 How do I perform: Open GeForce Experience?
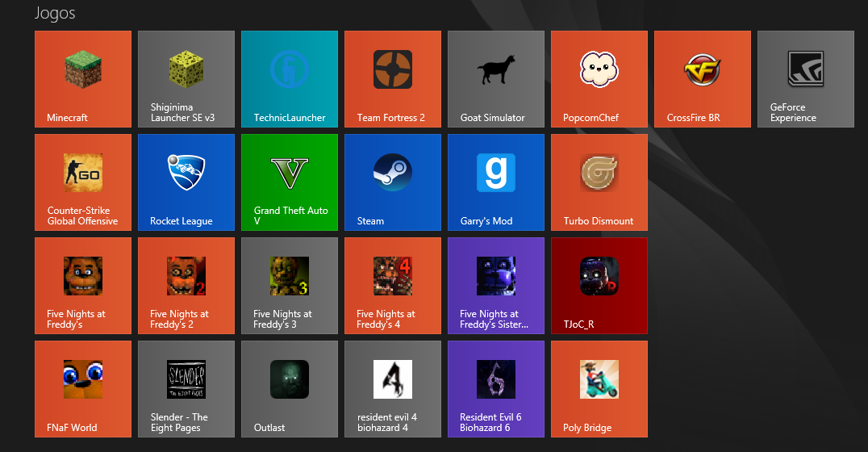(805, 79)
